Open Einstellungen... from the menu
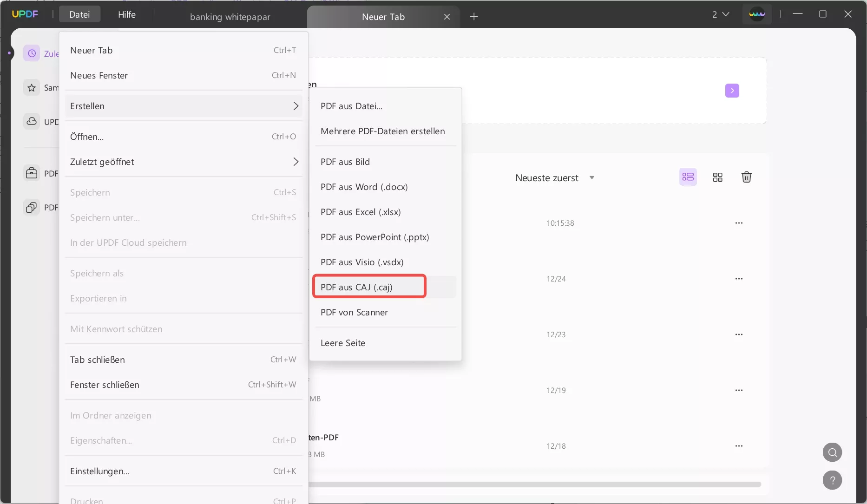Screen dimensions: 867x504 point(183,471)
